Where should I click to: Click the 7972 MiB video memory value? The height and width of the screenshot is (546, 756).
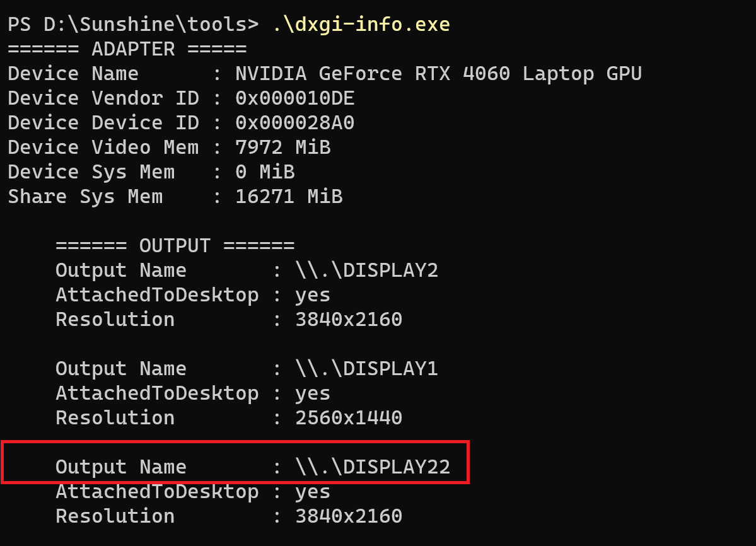282,148
